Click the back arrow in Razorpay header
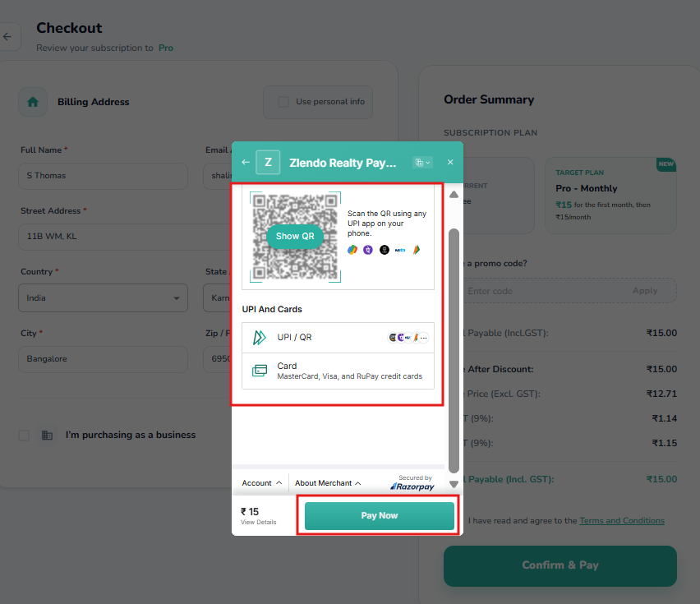The width and height of the screenshot is (700, 604). (246, 162)
